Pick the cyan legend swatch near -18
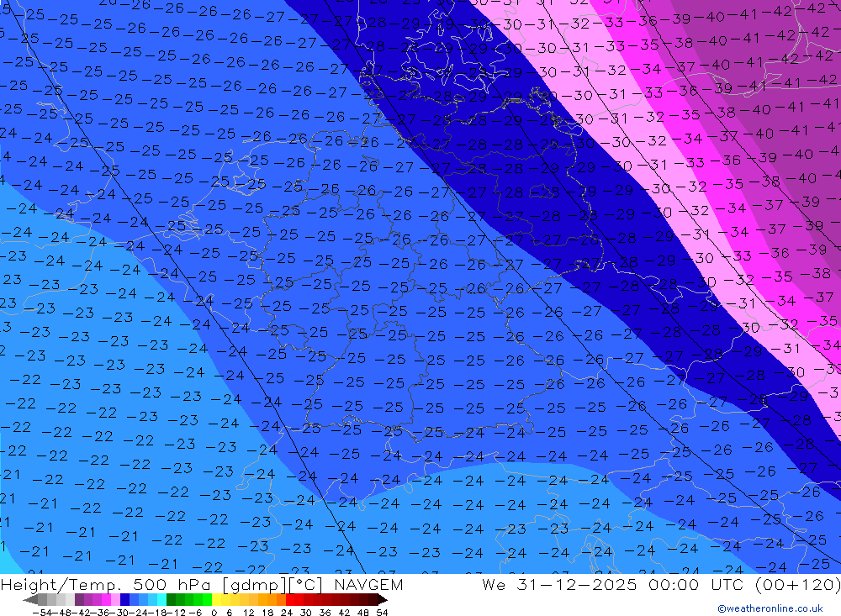This screenshot has width=841, height=616. click(162, 599)
